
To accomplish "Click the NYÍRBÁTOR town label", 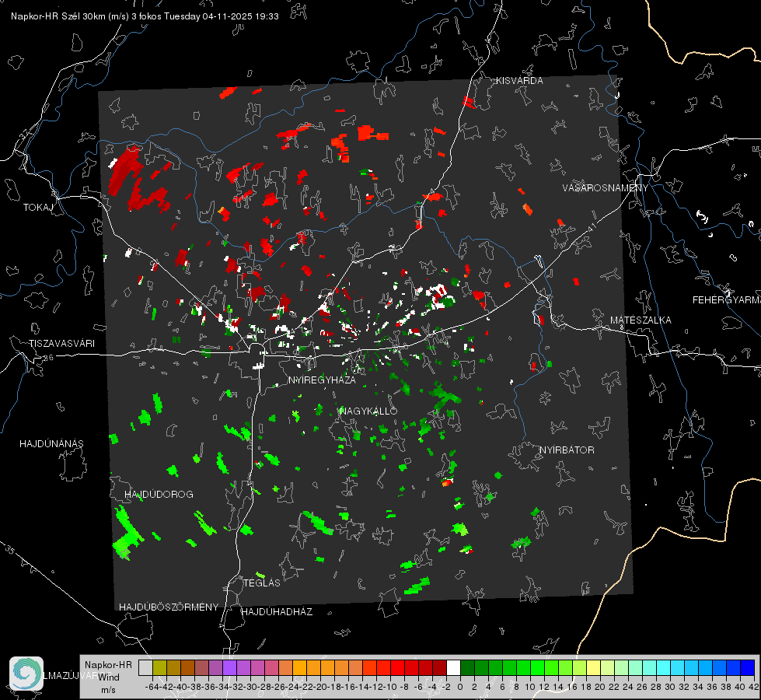I will 567,450.
